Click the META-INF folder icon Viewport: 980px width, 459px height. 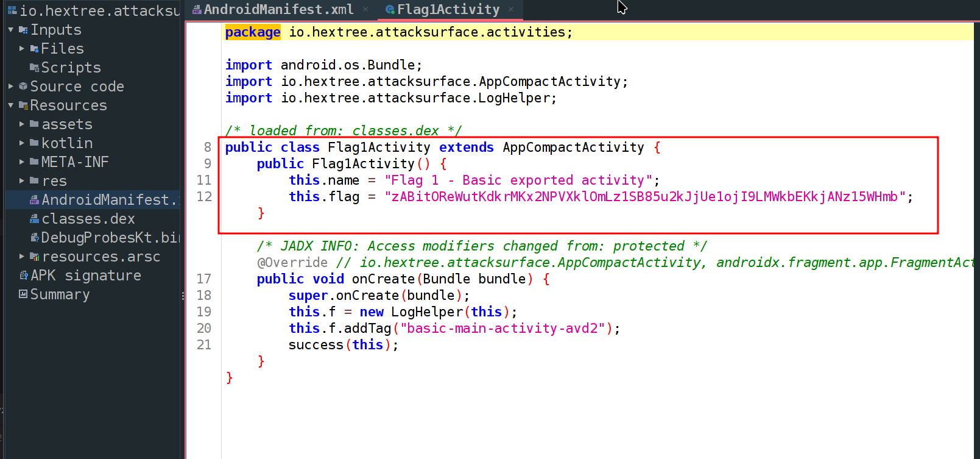pos(34,162)
